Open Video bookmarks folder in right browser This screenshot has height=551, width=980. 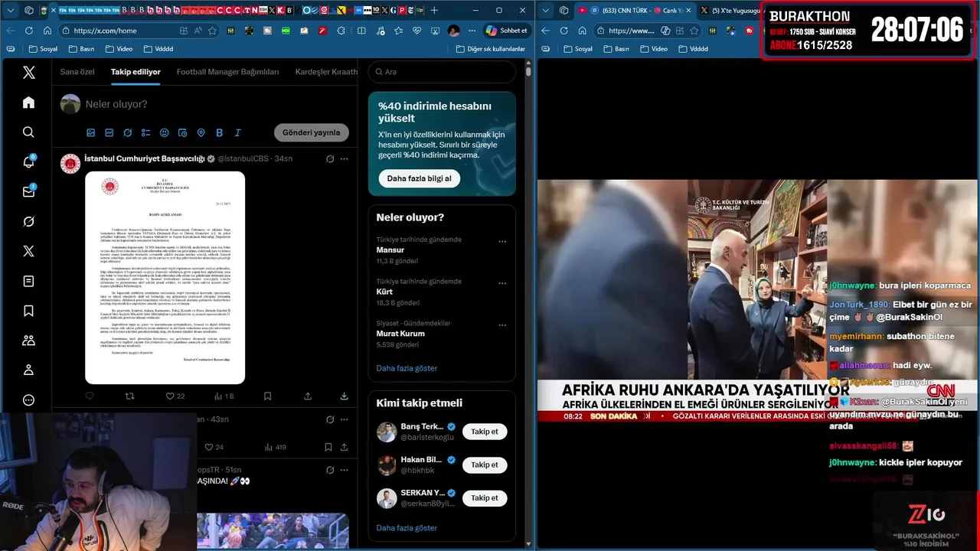pyautogui.click(x=655, y=49)
